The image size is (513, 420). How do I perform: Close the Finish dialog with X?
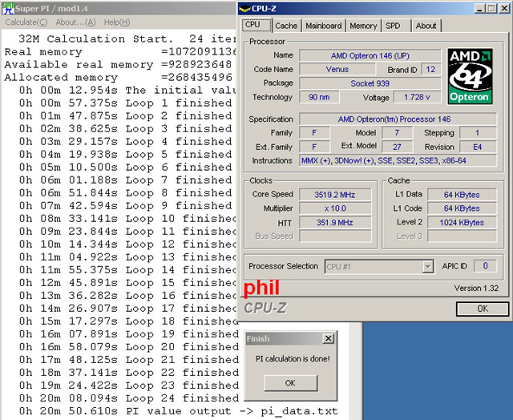(328, 338)
